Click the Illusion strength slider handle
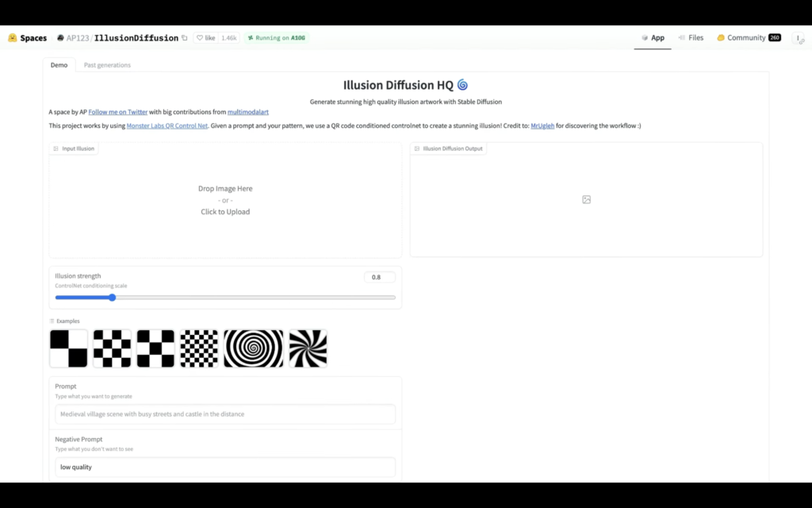 [x=112, y=298]
